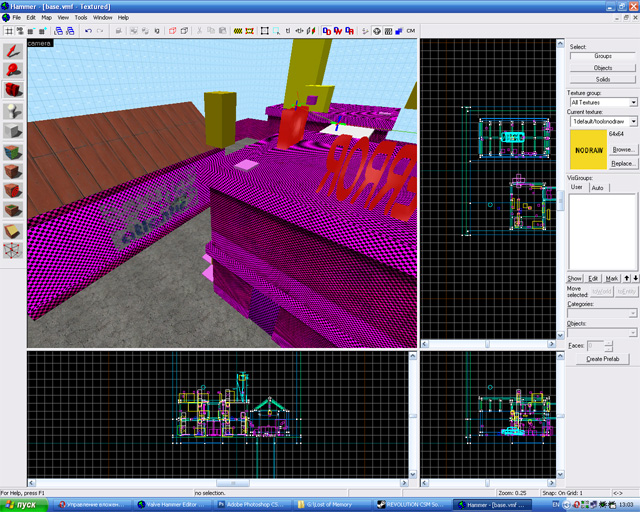
Task: Toggle select-by-handles mode
Action: (265, 31)
